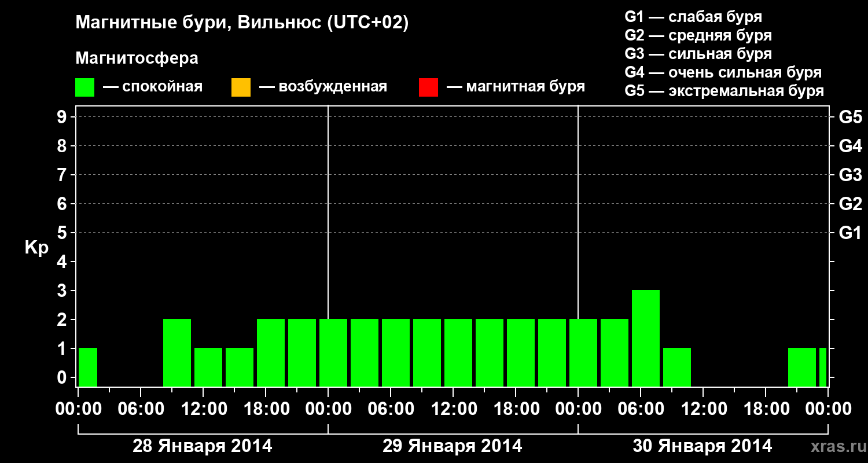Click the tallest Kp 3 green bar

646,338
